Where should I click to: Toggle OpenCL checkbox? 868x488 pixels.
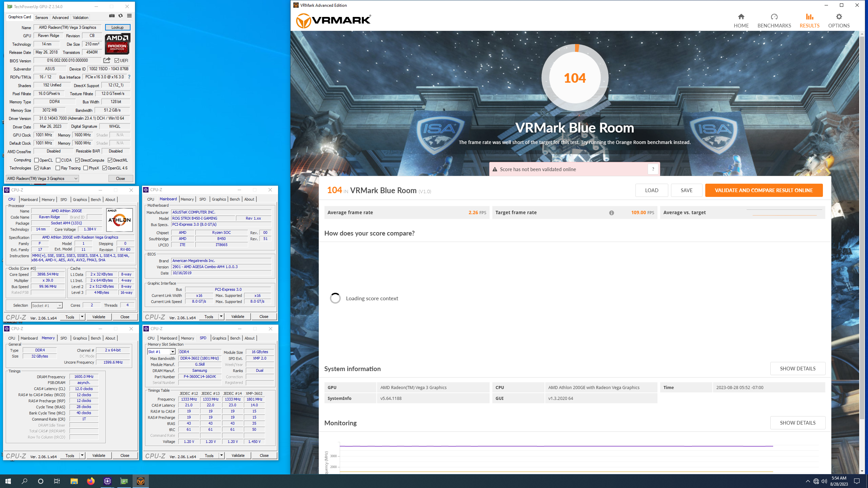[x=37, y=160]
